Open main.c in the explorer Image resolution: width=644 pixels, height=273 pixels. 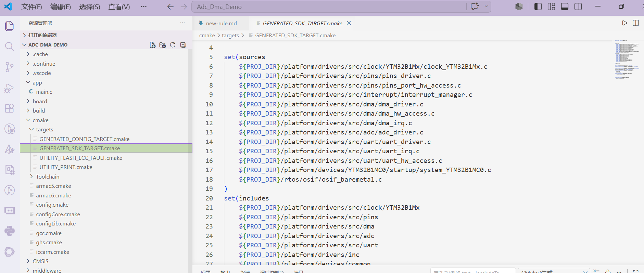click(x=44, y=92)
